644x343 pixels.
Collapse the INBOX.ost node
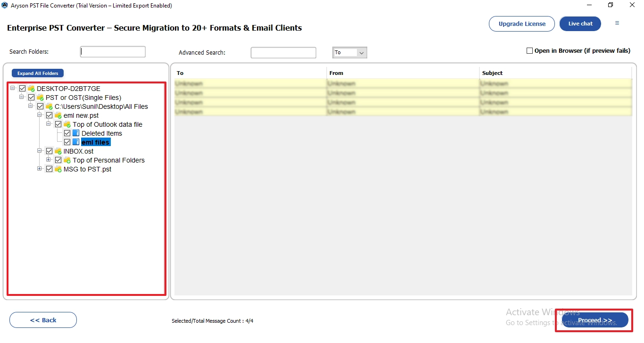[x=40, y=151]
